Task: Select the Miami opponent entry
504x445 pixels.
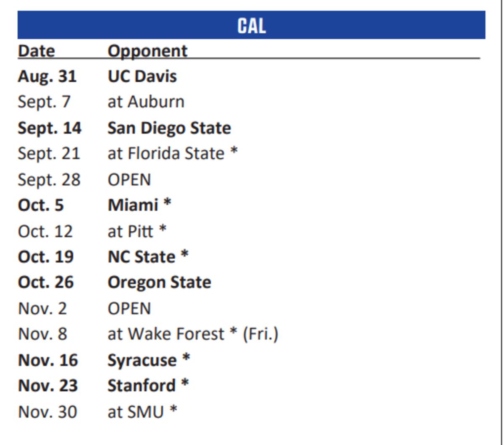Action: (139, 205)
